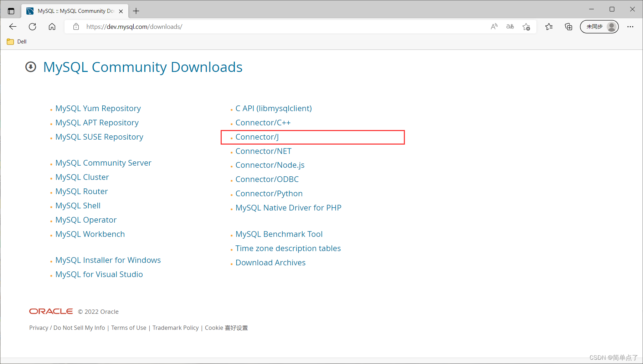Open MySQL Installer for Windows
The height and width of the screenshot is (364, 643).
click(108, 260)
